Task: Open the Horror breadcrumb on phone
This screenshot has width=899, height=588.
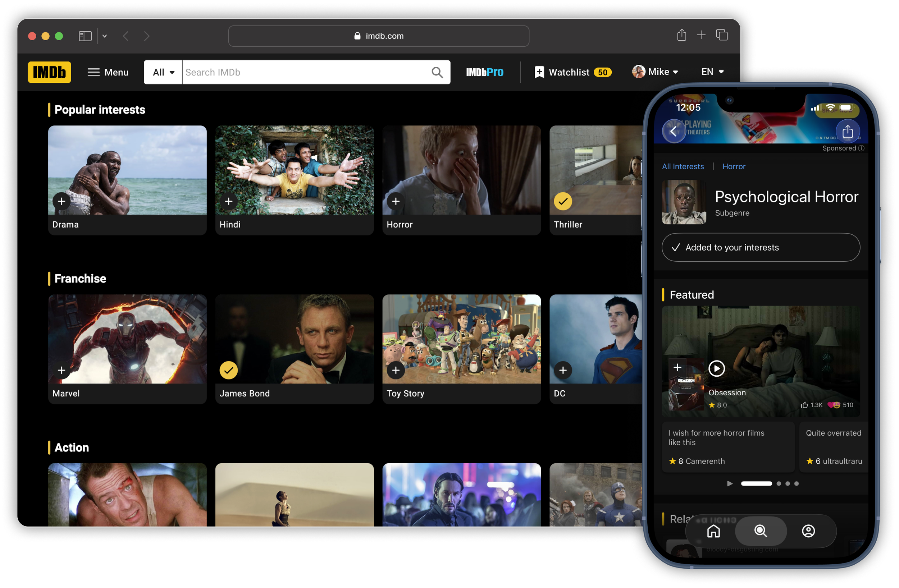Action: pos(734,166)
